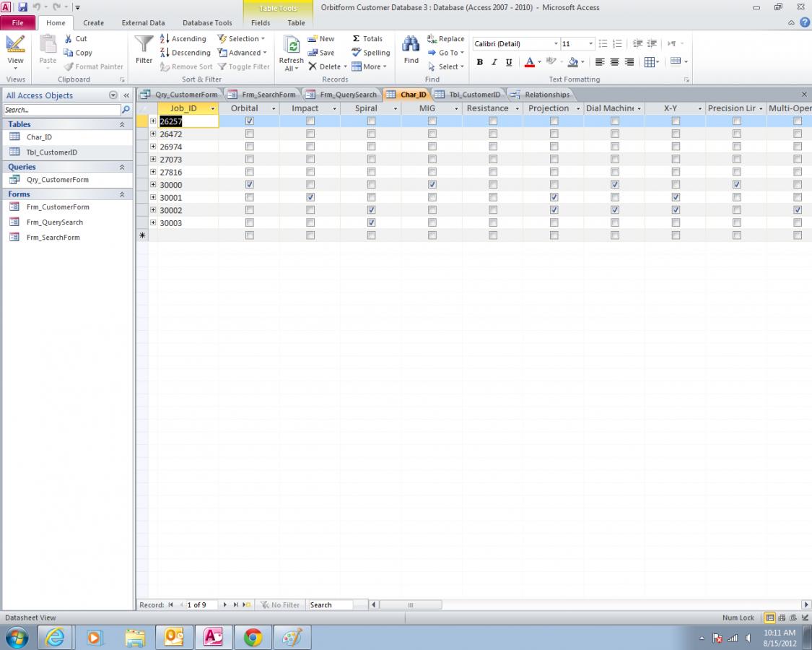Uncheck MIG checkbox for job 30000
Viewport: 812px width, 650px height.
(432, 185)
